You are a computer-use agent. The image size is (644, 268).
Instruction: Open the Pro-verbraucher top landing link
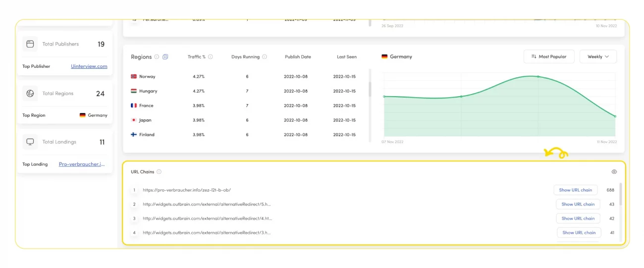pos(82,164)
